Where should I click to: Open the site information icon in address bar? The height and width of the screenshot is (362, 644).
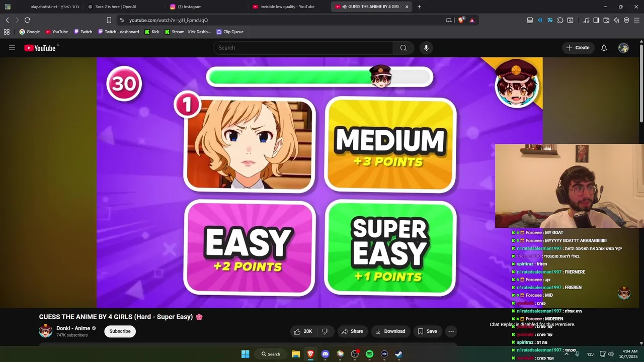pos(122,20)
